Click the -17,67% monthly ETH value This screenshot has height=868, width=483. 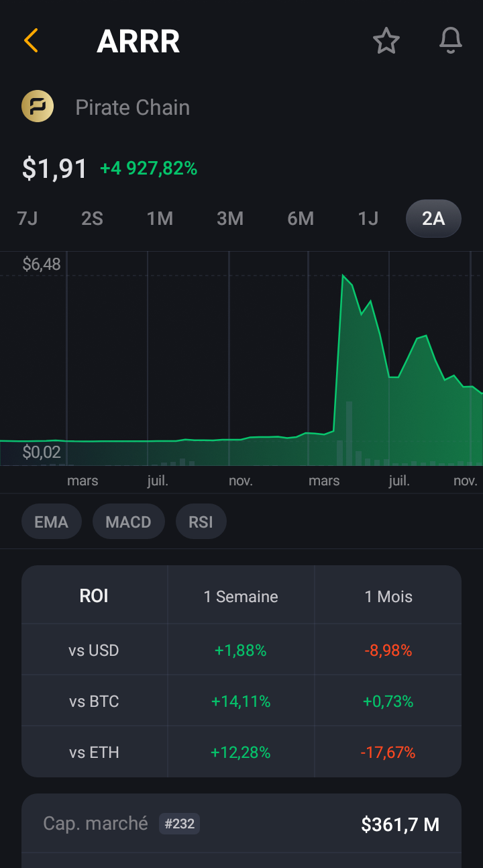pos(388,753)
